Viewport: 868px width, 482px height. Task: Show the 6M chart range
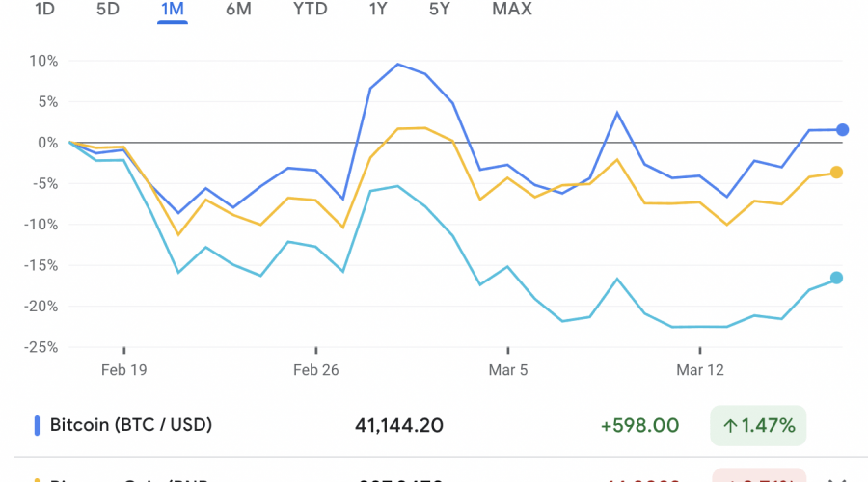click(238, 10)
